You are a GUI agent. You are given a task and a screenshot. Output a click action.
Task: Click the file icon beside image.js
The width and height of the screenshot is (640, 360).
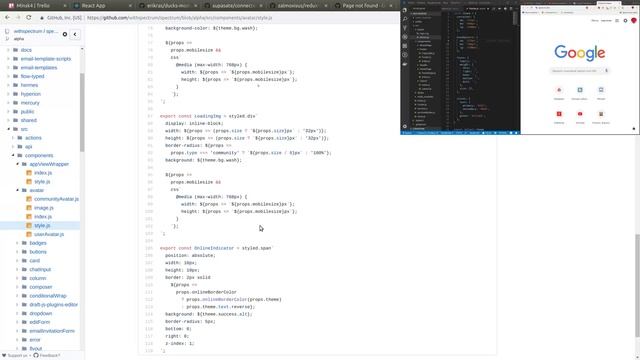29,208
